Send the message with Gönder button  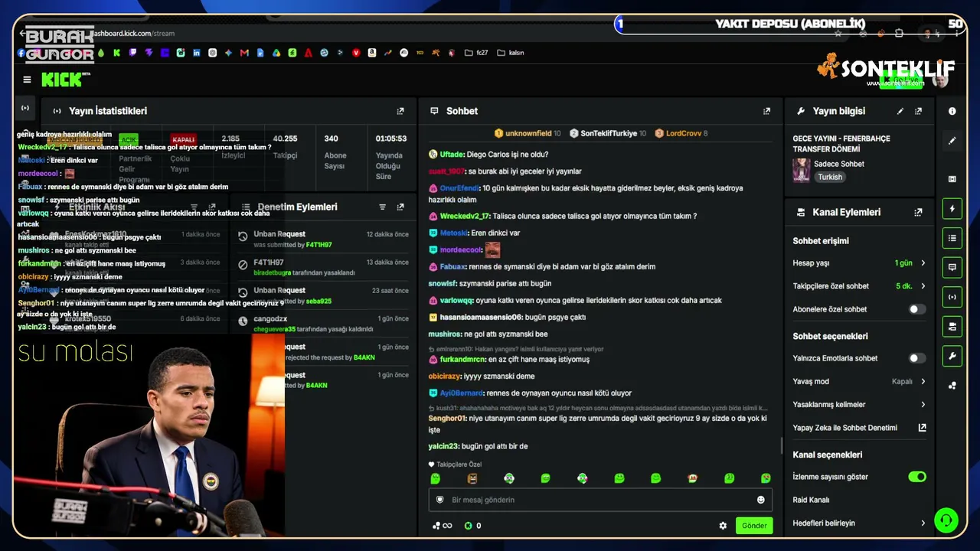coord(754,526)
